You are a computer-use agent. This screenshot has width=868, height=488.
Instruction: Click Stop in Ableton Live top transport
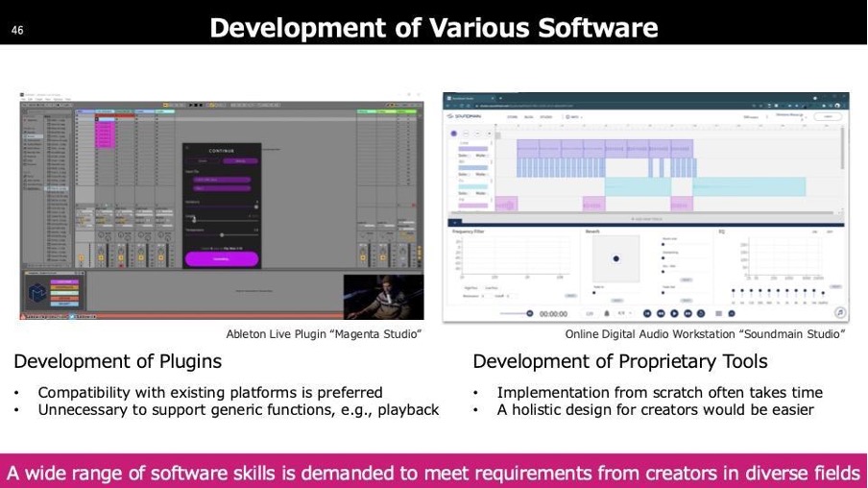196,105
